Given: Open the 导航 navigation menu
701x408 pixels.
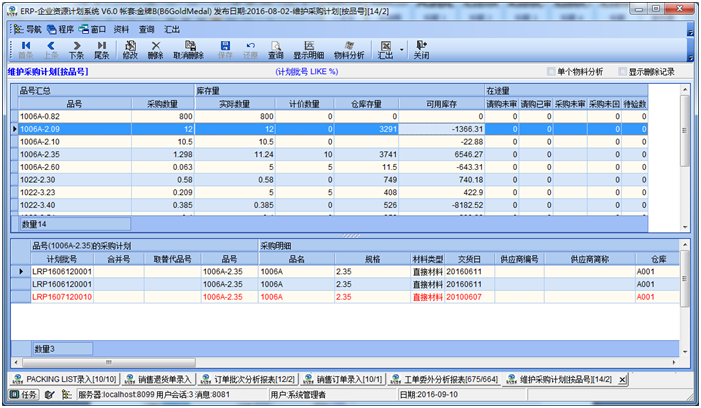Looking at the screenshot, I should [28, 29].
